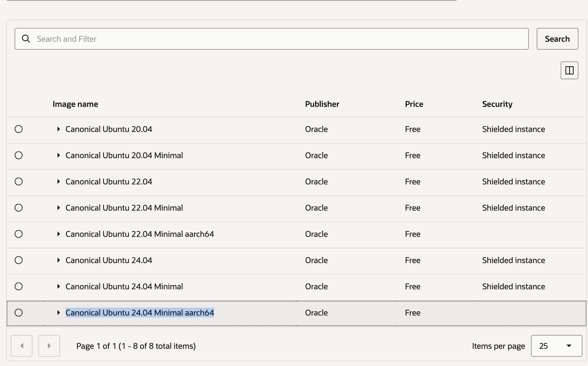The height and width of the screenshot is (366, 588).
Task: Click Canonical Ubuntu 22.04 Minimal aarch64 name
Action: point(140,234)
